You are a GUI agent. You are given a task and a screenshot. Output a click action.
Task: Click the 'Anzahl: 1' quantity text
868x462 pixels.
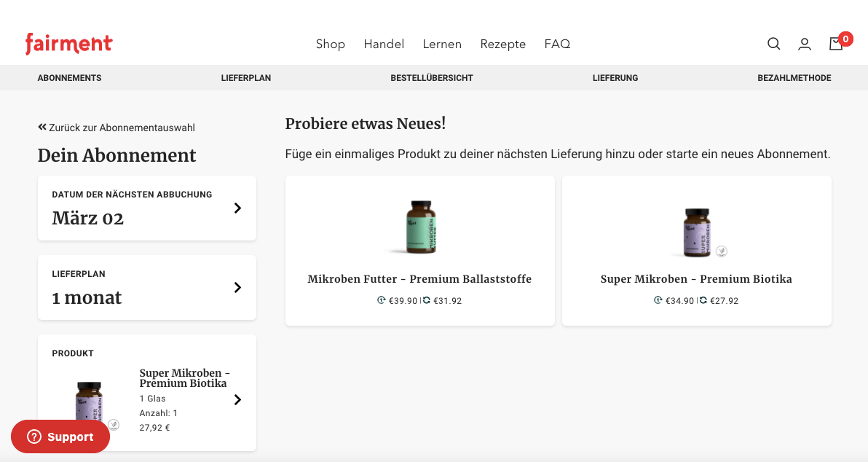[158, 413]
